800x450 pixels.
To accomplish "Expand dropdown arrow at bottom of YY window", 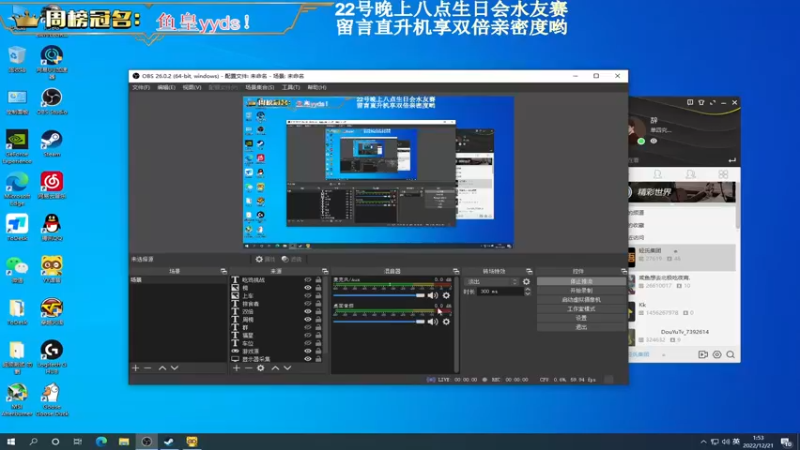I will click(x=664, y=355).
